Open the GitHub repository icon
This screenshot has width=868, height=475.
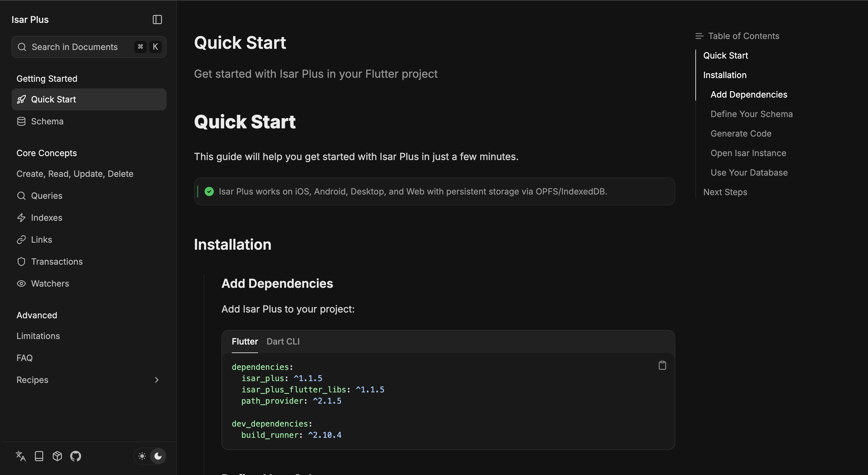[x=75, y=456]
